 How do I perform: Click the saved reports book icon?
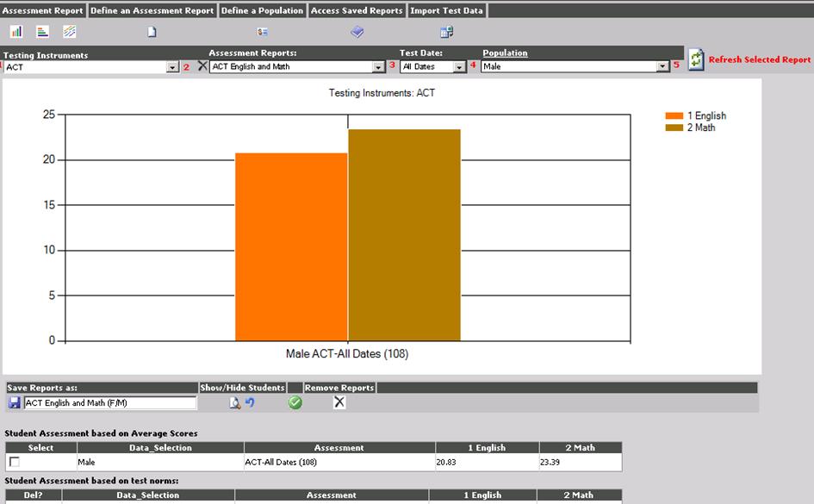click(x=357, y=32)
